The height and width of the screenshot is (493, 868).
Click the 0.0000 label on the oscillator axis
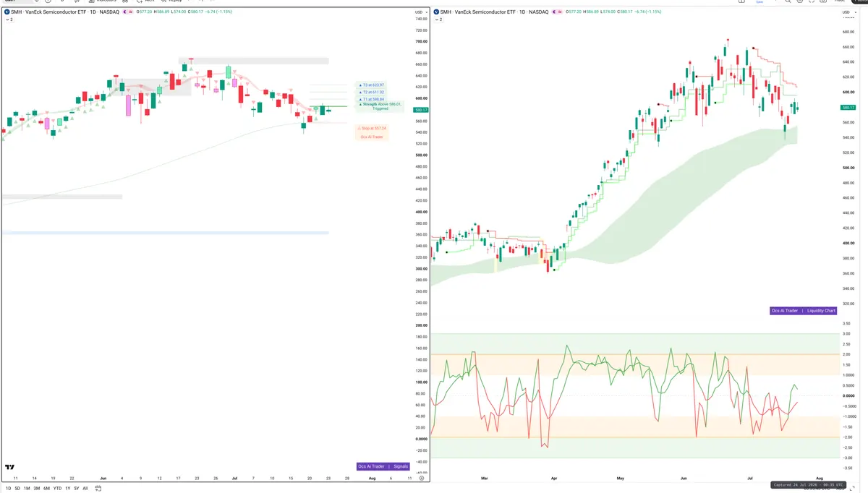coord(849,395)
